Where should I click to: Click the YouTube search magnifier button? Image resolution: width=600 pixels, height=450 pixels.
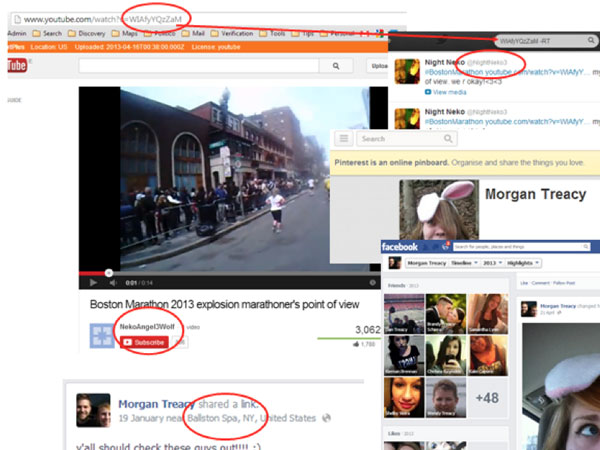point(327,66)
